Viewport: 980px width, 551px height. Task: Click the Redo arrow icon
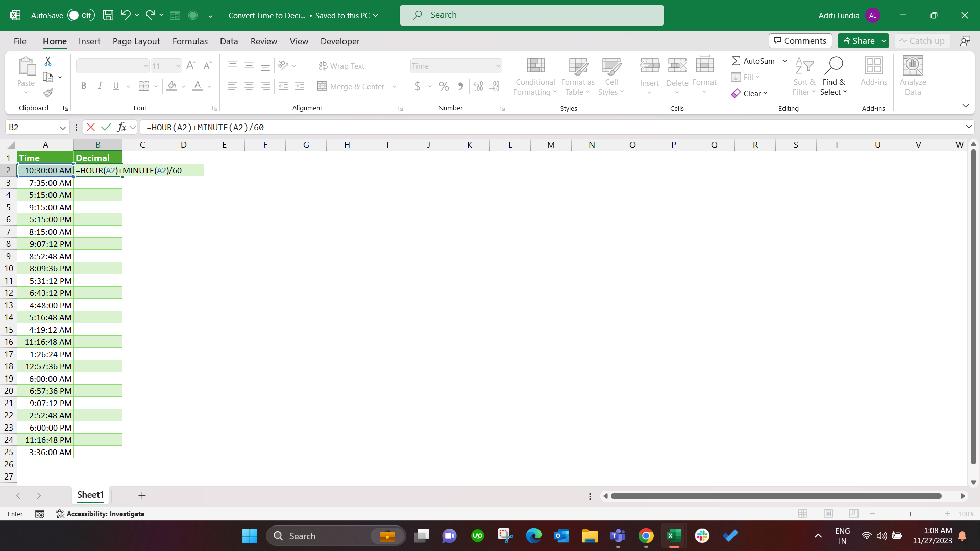[150, 15]
